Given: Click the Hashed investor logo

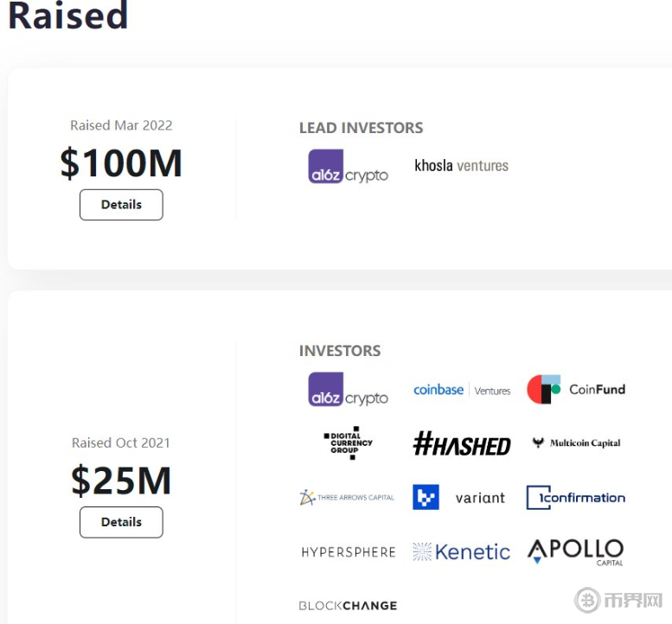Looking at the screenshot, I should (x=462, y=444).
